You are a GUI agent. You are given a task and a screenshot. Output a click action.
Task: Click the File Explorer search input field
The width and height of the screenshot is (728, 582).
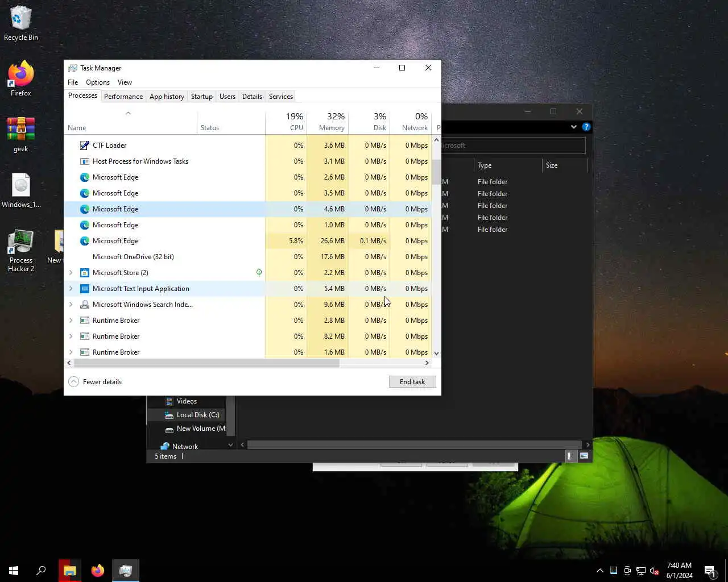click(514, 145)
